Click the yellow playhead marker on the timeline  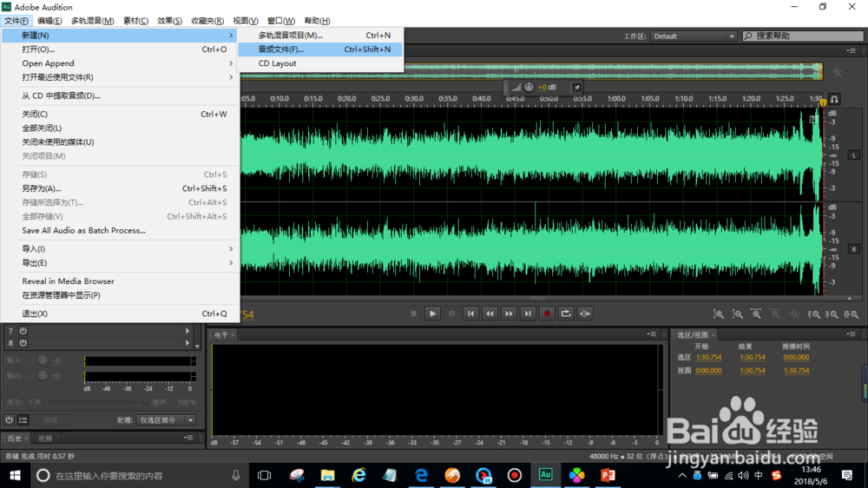tap(823, 102)
